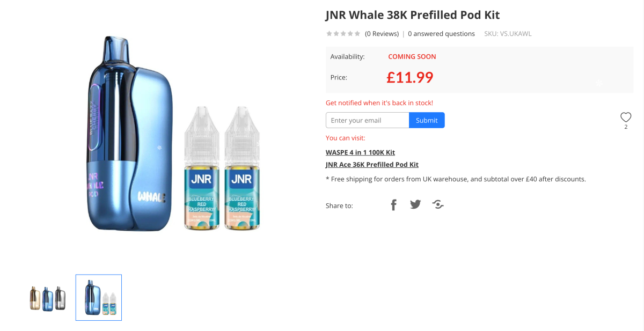Click the email address input field
The width and height of the screenshot is (644, 331).
(367, 120)
